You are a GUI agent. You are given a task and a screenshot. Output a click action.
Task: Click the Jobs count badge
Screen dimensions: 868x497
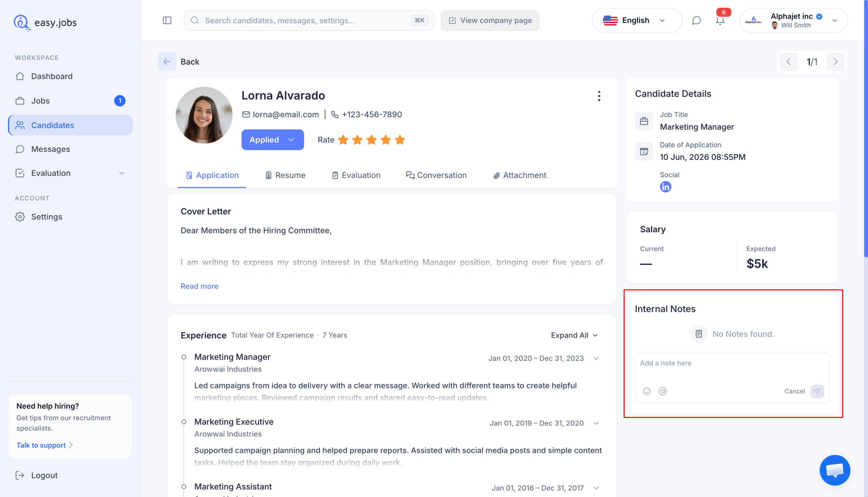click(x=119, y=101)
